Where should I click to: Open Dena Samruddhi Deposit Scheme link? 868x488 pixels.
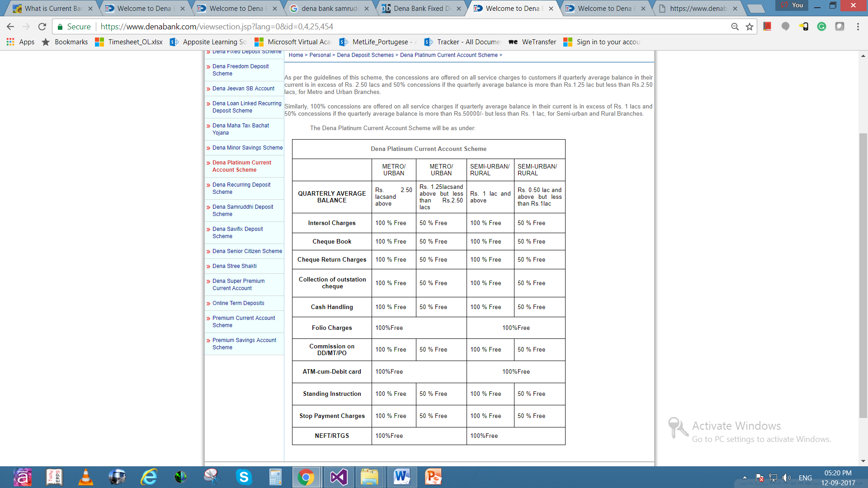pos(243,211)
